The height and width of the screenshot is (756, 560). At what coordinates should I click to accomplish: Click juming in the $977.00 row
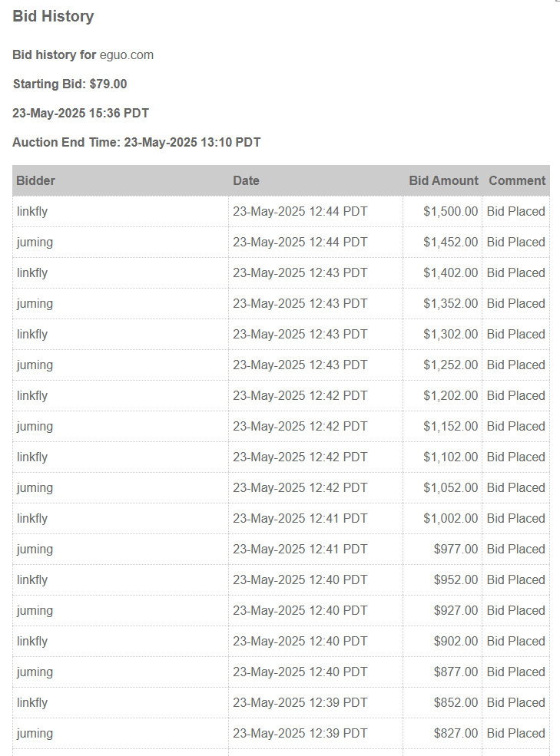coord(35,550)
